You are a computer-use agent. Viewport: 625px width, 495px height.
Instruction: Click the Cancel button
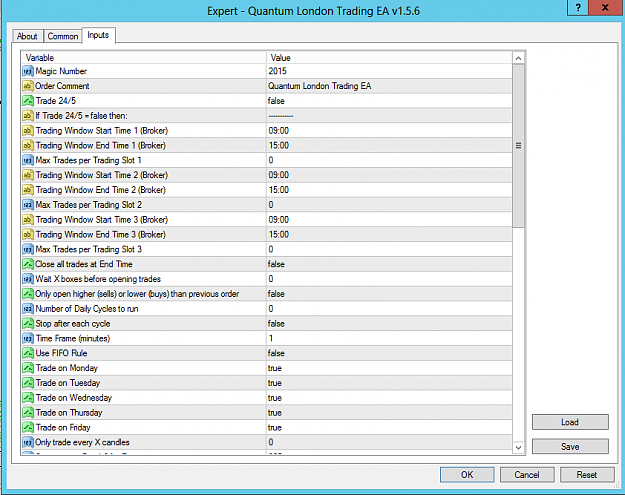point(527,475)
